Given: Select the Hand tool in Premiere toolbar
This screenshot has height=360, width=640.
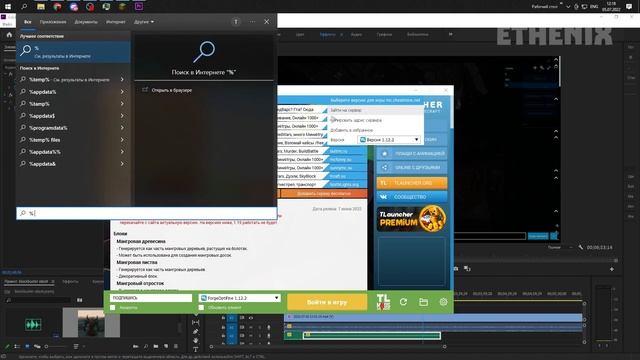Looking at the screenshot, I should click(196, 340).
